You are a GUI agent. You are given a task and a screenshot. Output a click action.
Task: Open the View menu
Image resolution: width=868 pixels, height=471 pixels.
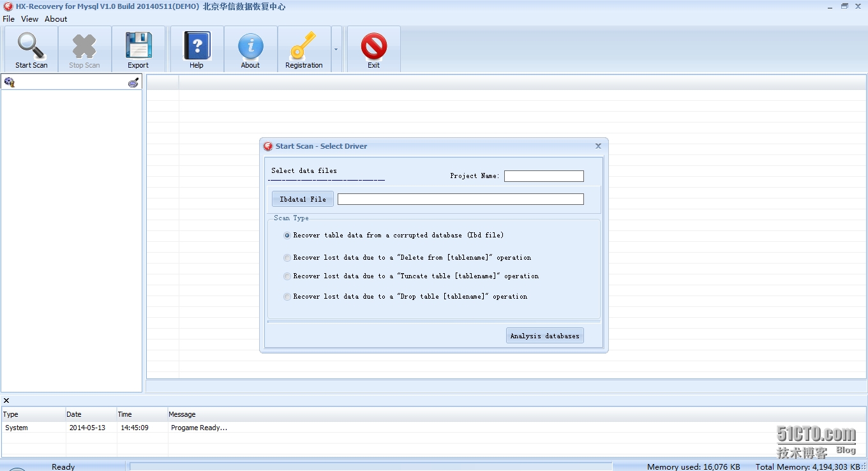click(x=30, y=19)
